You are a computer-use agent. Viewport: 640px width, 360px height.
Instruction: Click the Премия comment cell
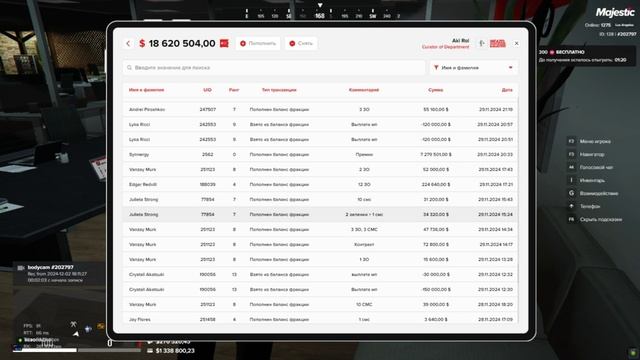pos(364,155)
